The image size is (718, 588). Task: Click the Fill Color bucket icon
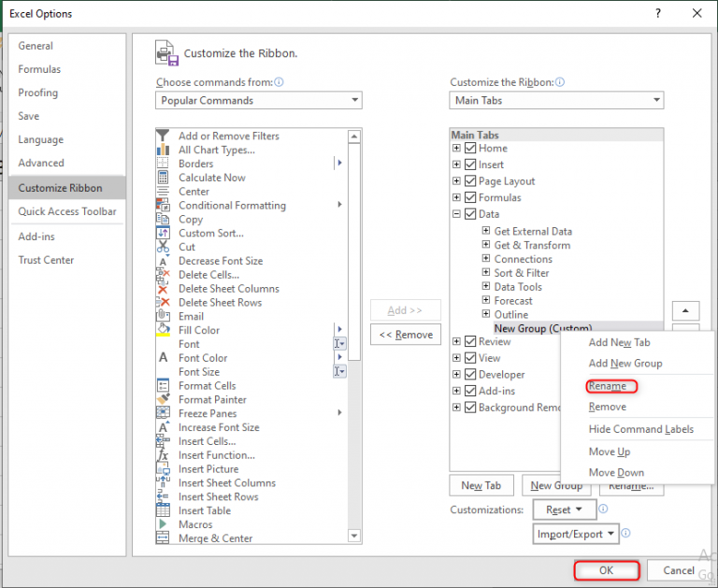click(163, 330)
